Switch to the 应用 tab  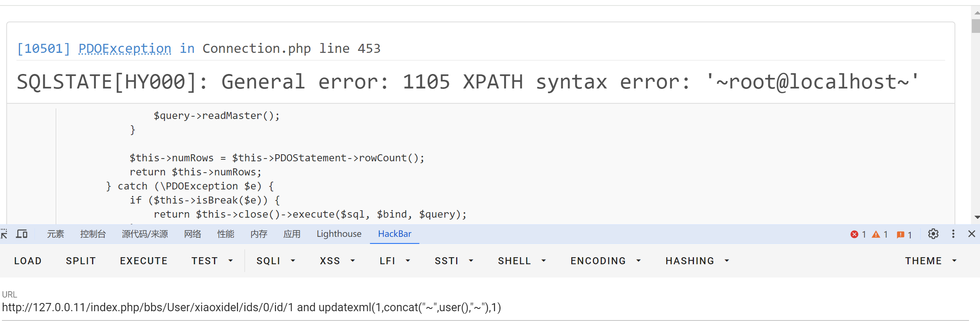coord(292,234)
